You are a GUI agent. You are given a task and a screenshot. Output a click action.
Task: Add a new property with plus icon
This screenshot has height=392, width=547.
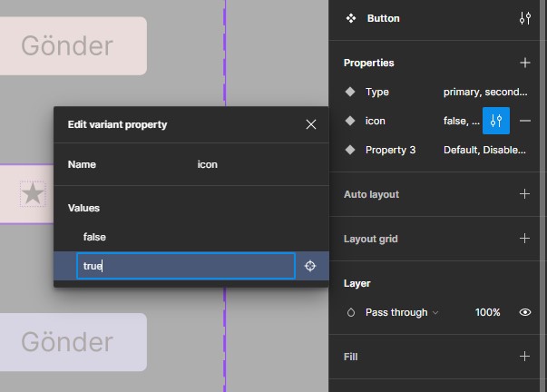[x=524, y=63]
